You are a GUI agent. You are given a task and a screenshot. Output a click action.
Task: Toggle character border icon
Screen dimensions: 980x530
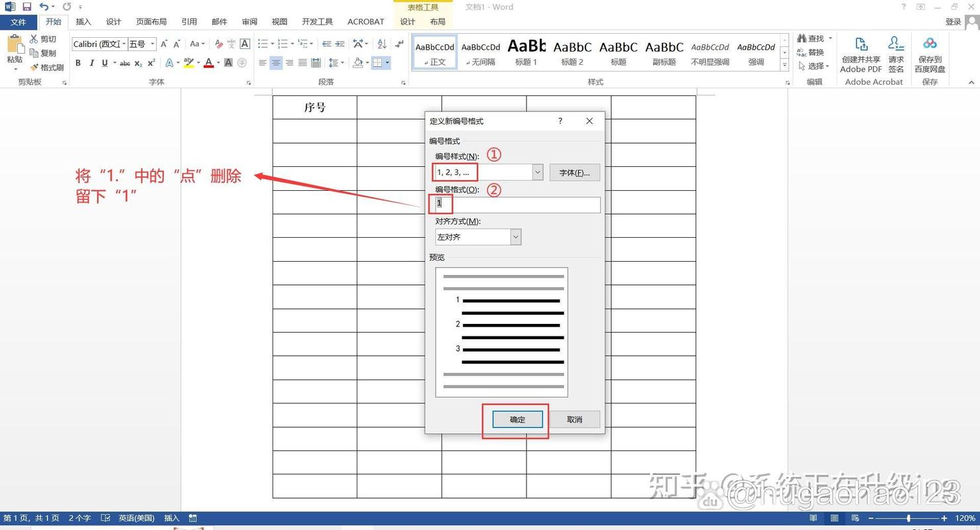pos(245,44)
